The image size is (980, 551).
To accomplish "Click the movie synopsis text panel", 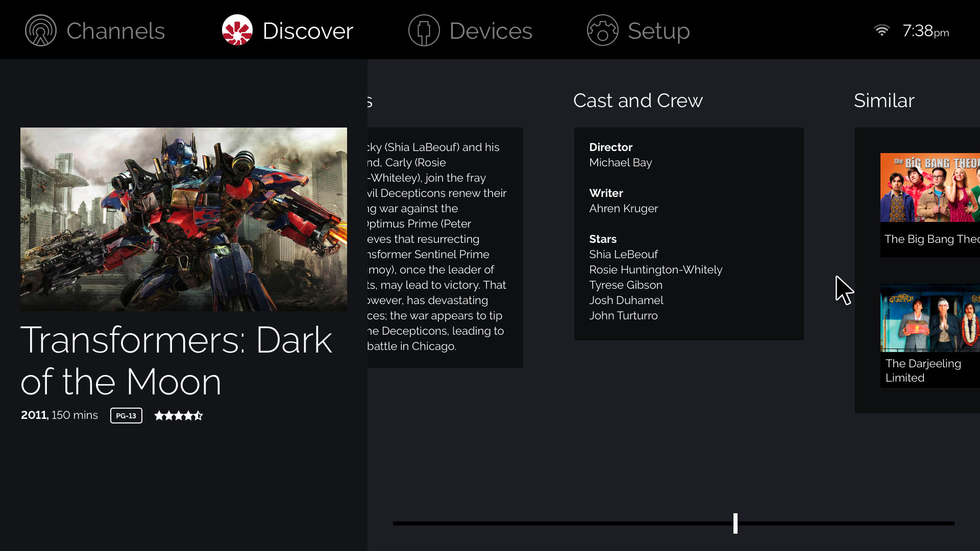I will [445, 247].
